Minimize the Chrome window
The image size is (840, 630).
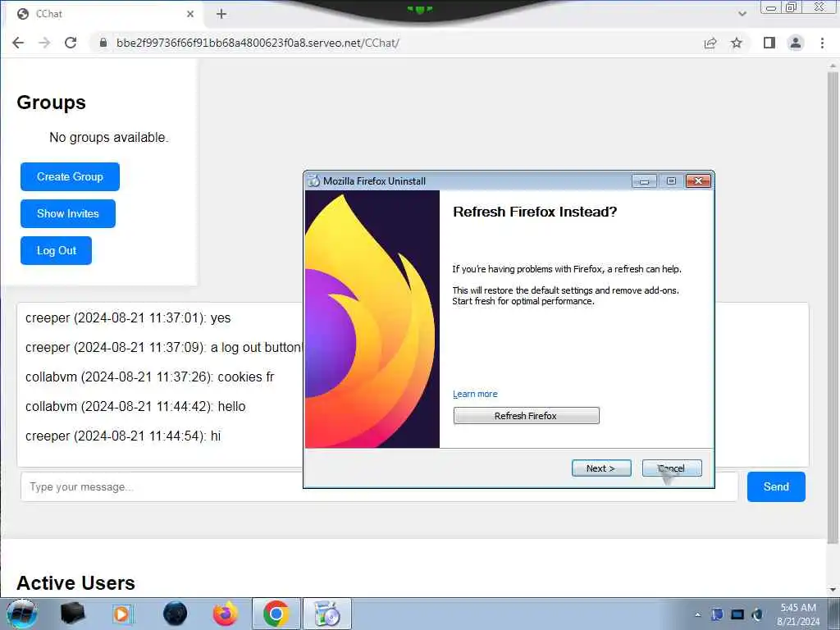click(771, 7)
